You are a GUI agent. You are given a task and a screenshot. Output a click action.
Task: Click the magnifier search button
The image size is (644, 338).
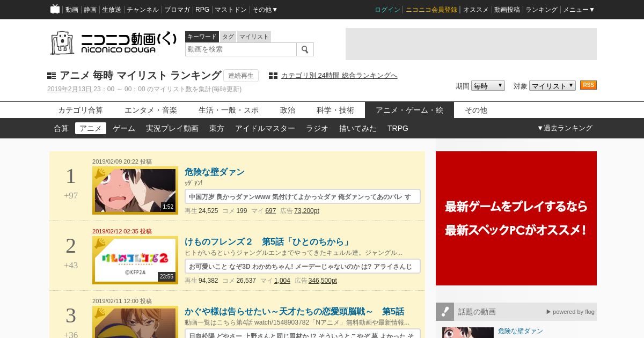(305, 49)
